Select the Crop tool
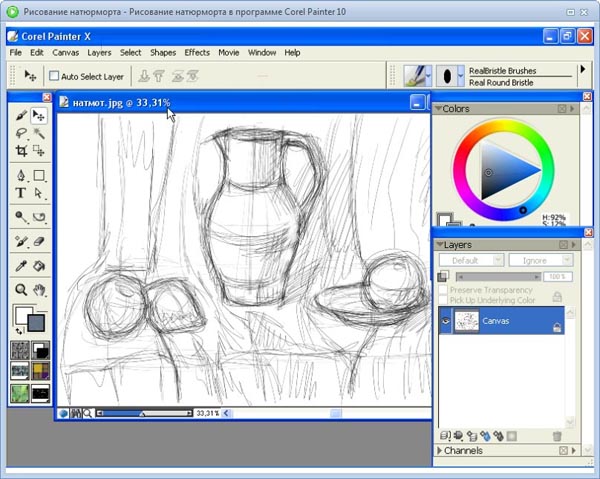Screen dimensions: 600x479 [21, 151]
